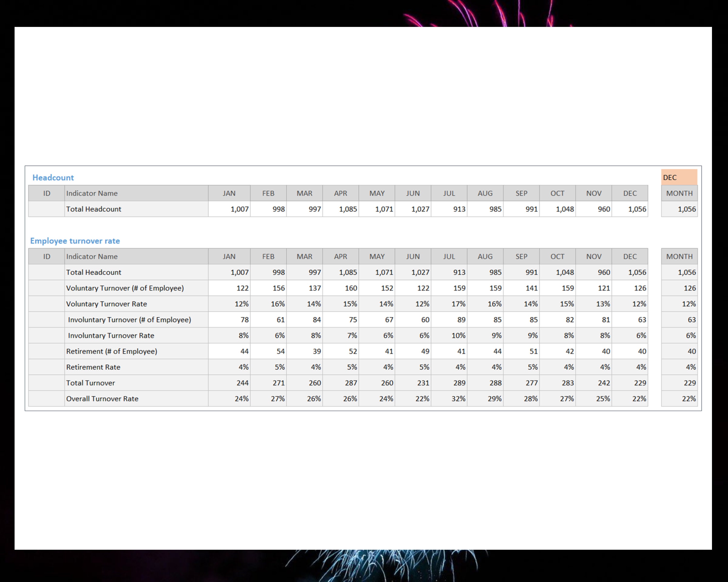Click the Involuntary Turnover Rate row label
This screenshot has height=582, width=728.
(111, 335)
